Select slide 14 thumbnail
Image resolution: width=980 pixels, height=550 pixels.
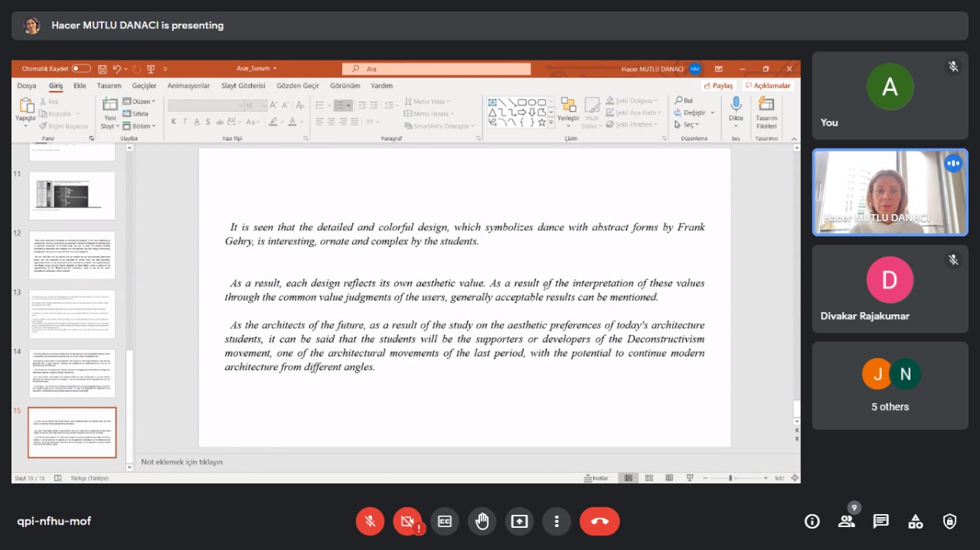coord(72,373)
